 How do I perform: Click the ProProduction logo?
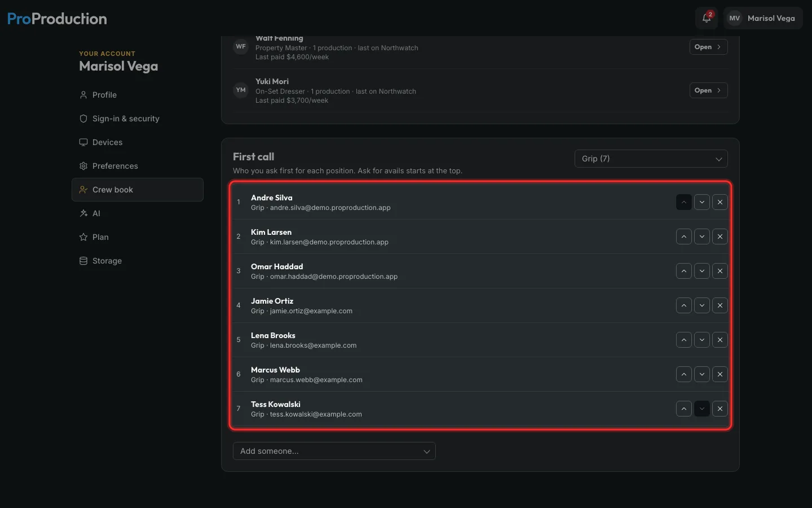(x=57, y=19)
